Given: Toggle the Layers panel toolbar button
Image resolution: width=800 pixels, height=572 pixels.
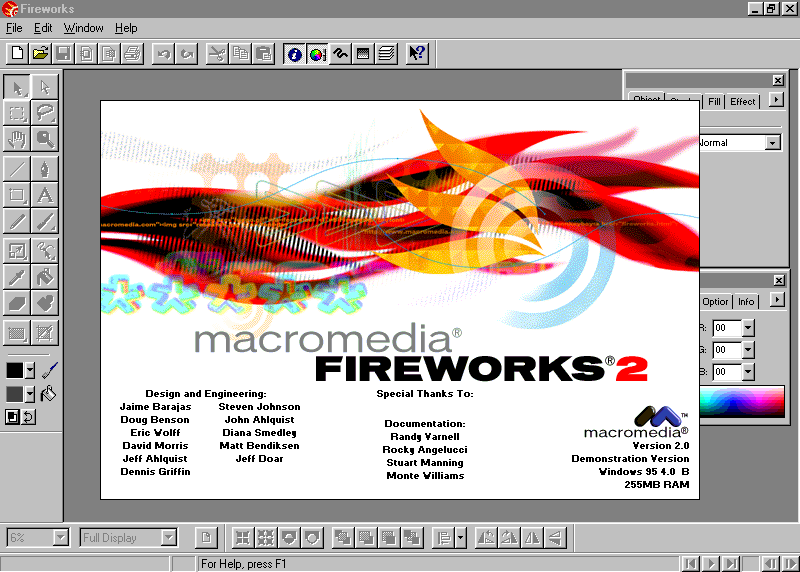Looking at the screenshot, I should coord(387,54).
